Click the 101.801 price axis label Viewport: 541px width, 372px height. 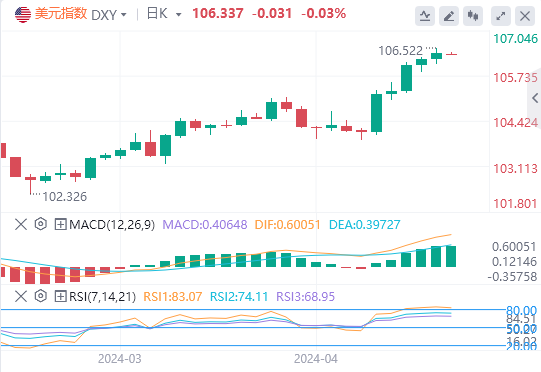coord(515,204)
